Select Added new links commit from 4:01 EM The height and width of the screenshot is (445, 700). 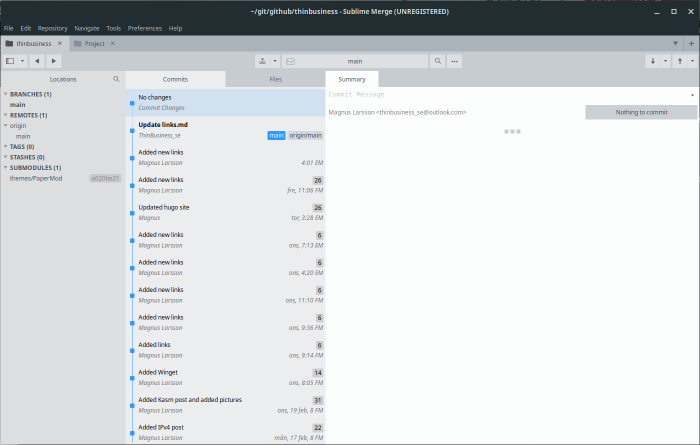tap(225, 157)
